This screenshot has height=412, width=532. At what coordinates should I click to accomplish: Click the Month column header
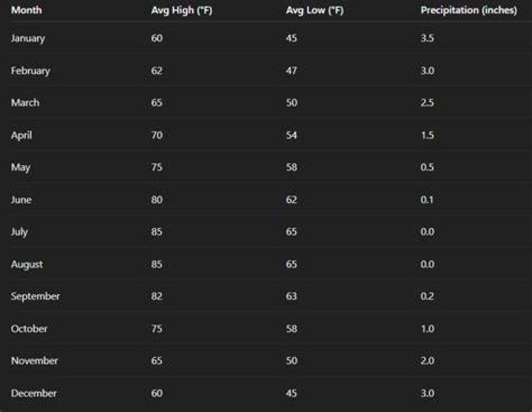point(27,10)
